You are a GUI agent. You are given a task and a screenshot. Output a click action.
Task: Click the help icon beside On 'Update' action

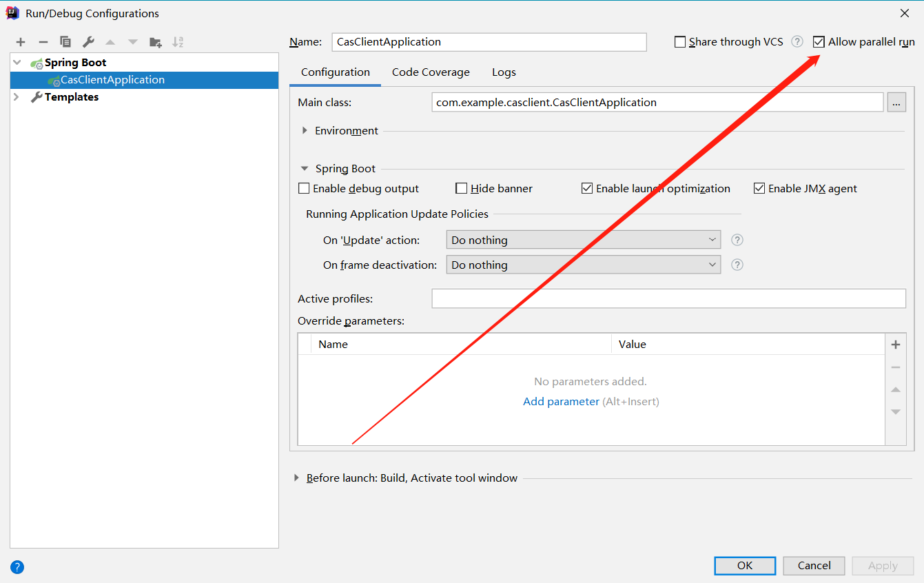tap(737, 240)
